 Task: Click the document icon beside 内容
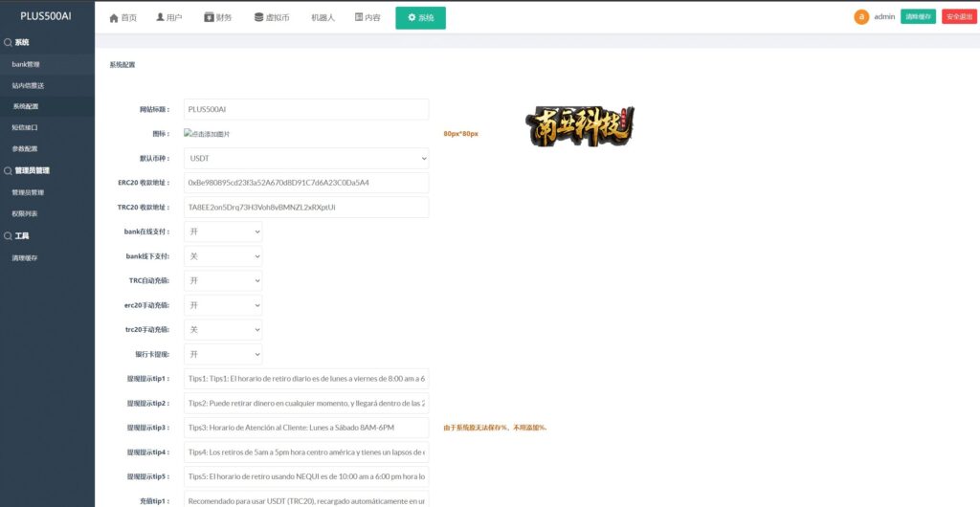359,17
